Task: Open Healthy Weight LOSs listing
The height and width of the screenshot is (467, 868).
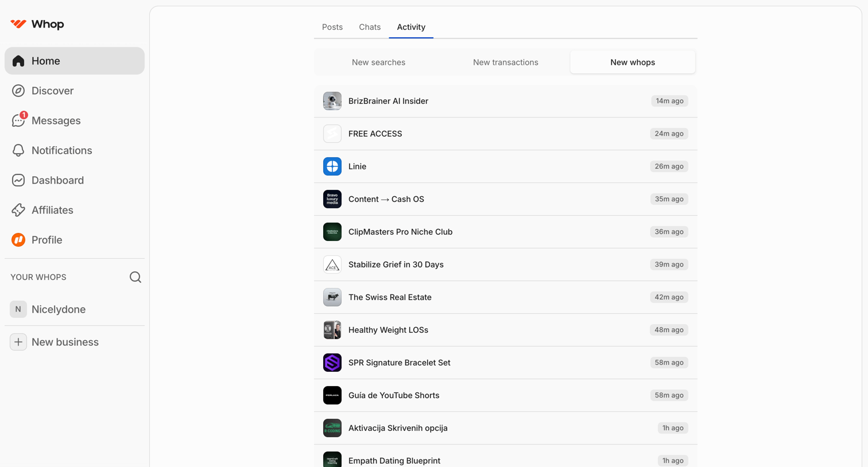Action: (506, 330)
